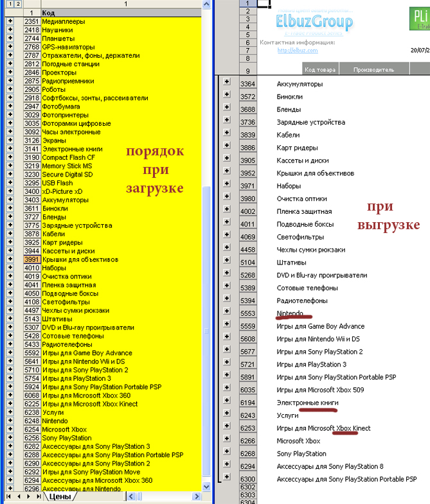The width and height of the screenshot is (430, 504).
Task: Click vertical scrollbar up arrow
Action: point(206,4)
